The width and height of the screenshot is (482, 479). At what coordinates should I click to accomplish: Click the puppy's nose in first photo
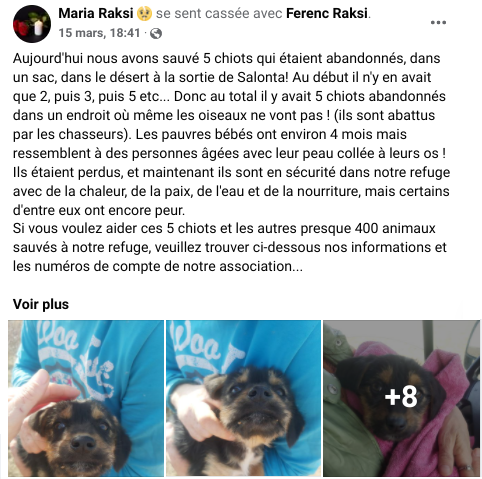coord(83,442)
